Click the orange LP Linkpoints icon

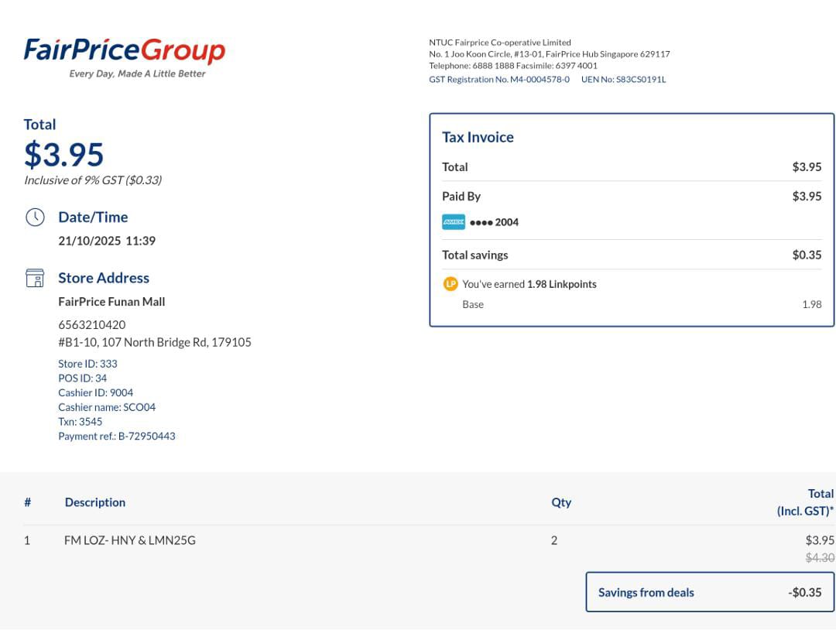tap(451, 283)
